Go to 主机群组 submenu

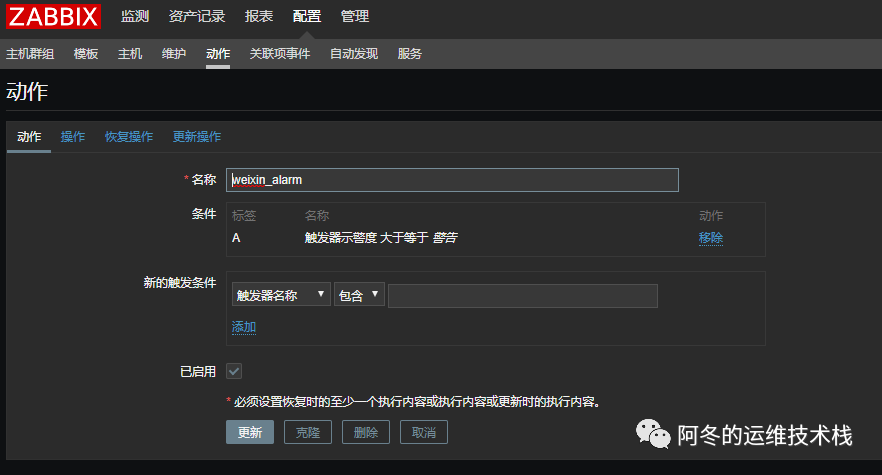tap(30, 53)
